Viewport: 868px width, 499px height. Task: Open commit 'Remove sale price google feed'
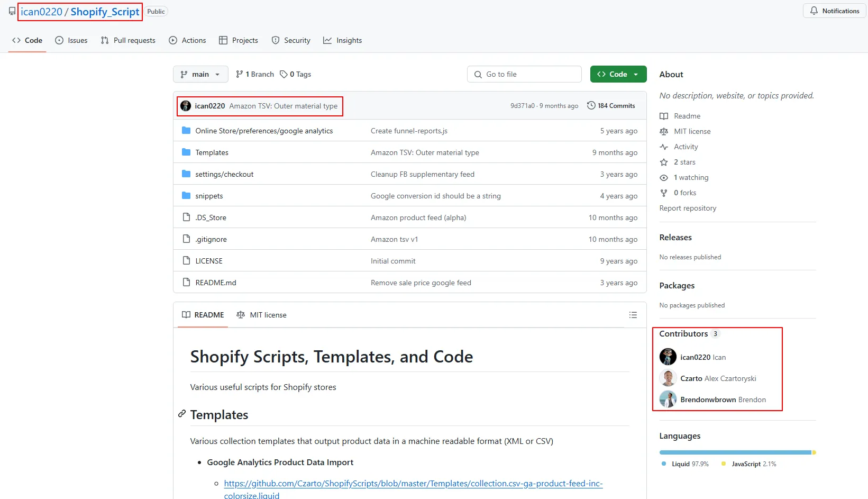coord(421,283)
